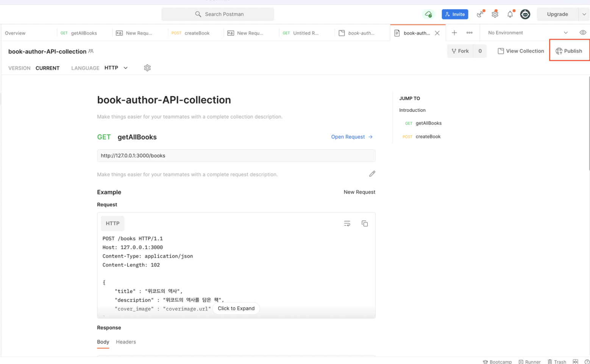Jump to createBook in sidebar
The width and height of the screenshot is (590, 364).
click(x=422, y=137)
